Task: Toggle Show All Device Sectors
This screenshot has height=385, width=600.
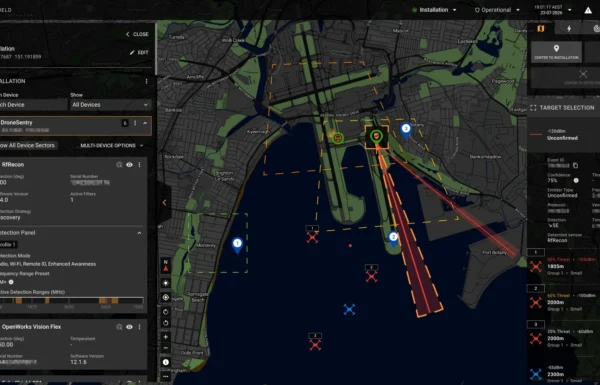Action: pyautogui.click(x=28, y=145)
